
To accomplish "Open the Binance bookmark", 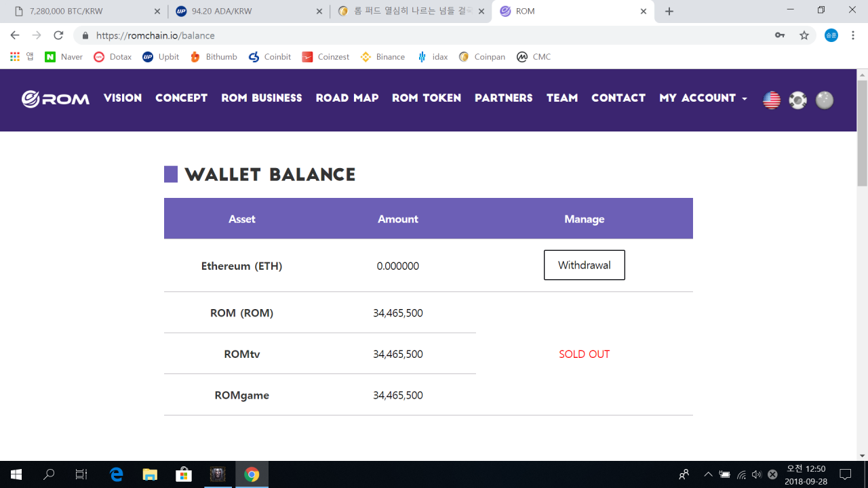I will 382,57.
